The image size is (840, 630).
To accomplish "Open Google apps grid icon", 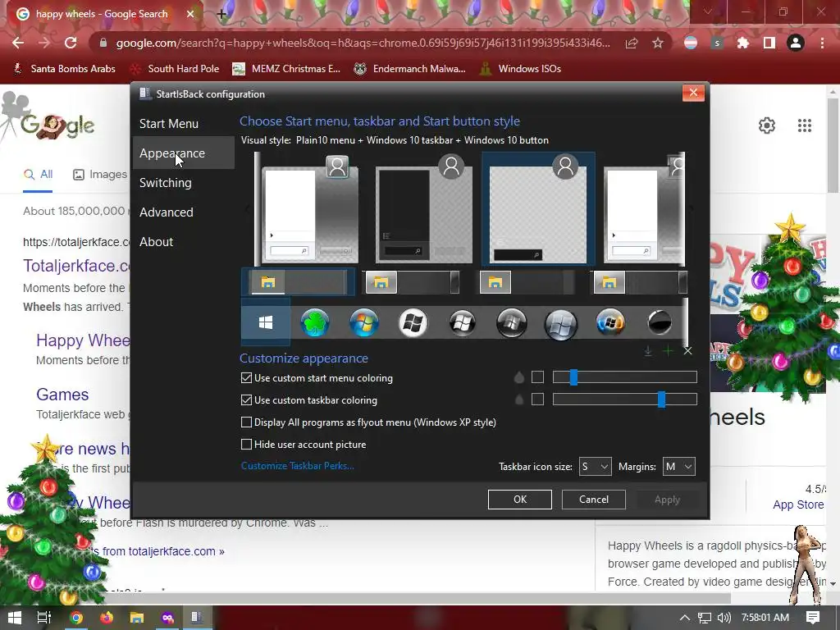I will 804,126.
